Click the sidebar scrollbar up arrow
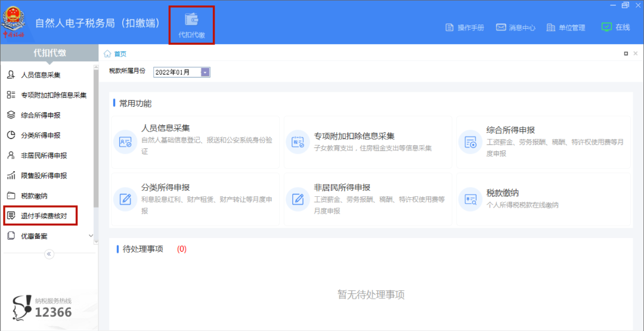The height and width of the screenshot is (331, 644). (x=96, y=67)
